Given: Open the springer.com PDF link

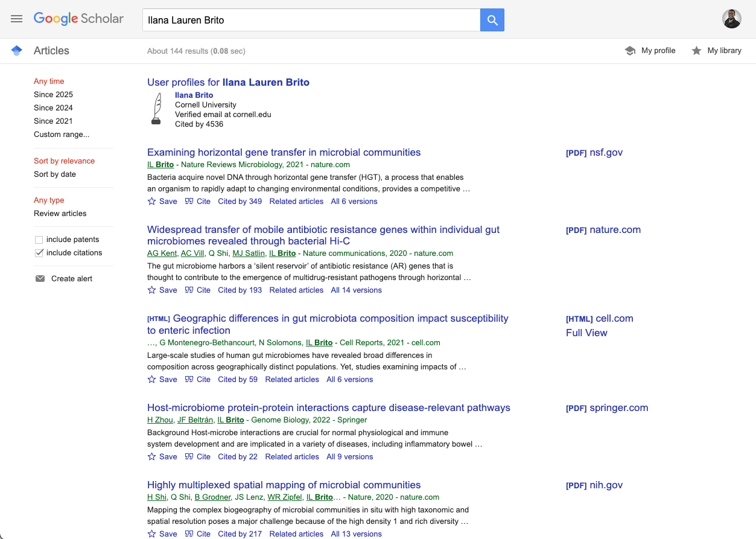Looking at the screenshot, I should 607,408.
